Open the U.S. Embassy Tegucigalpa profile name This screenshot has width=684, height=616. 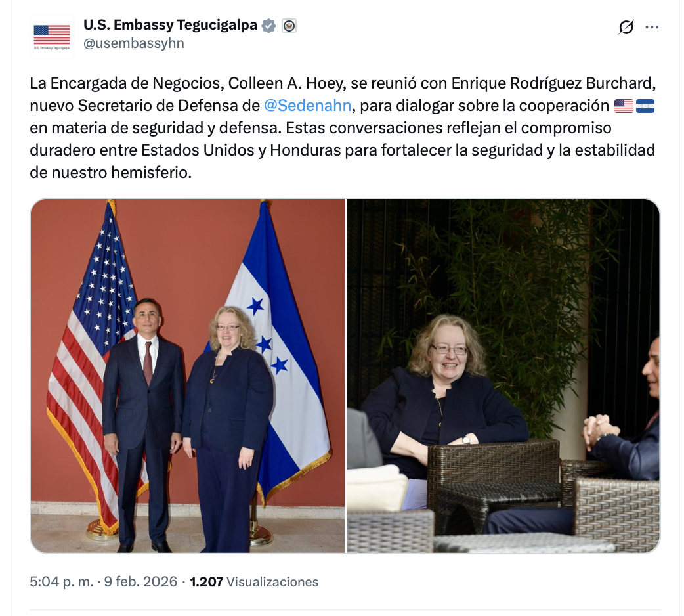170,25
